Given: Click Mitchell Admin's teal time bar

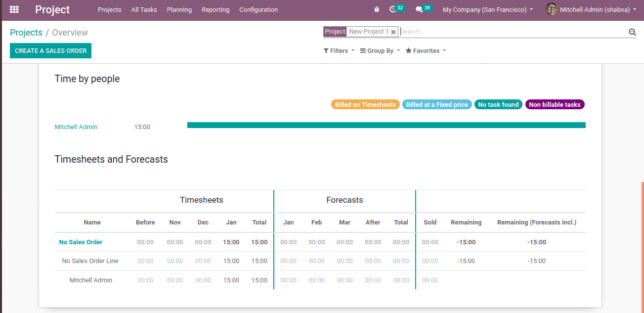Looking at the screenshot, I should (386, 125).
